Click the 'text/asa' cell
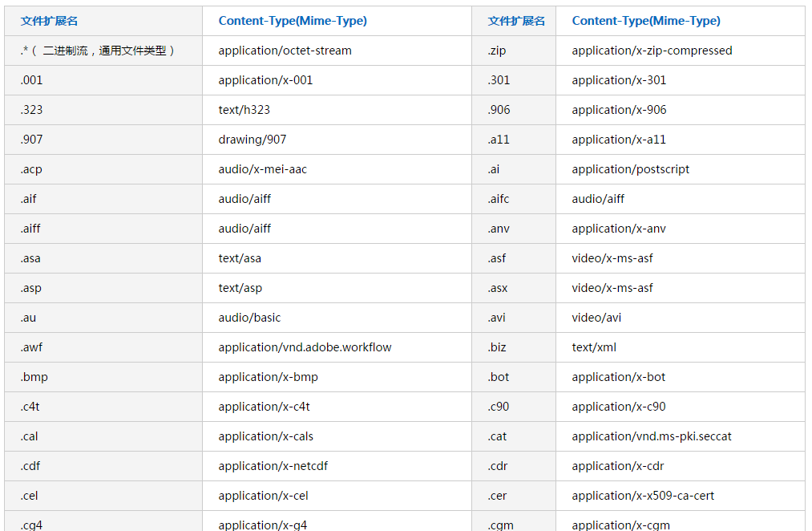The width and height of the screenshot is (812, 531). tap(337, 258)
